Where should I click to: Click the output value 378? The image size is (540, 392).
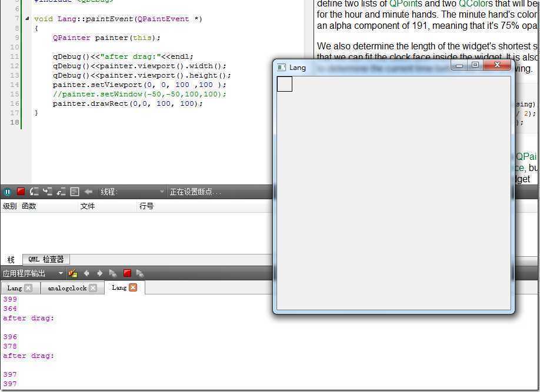[10, 346]
